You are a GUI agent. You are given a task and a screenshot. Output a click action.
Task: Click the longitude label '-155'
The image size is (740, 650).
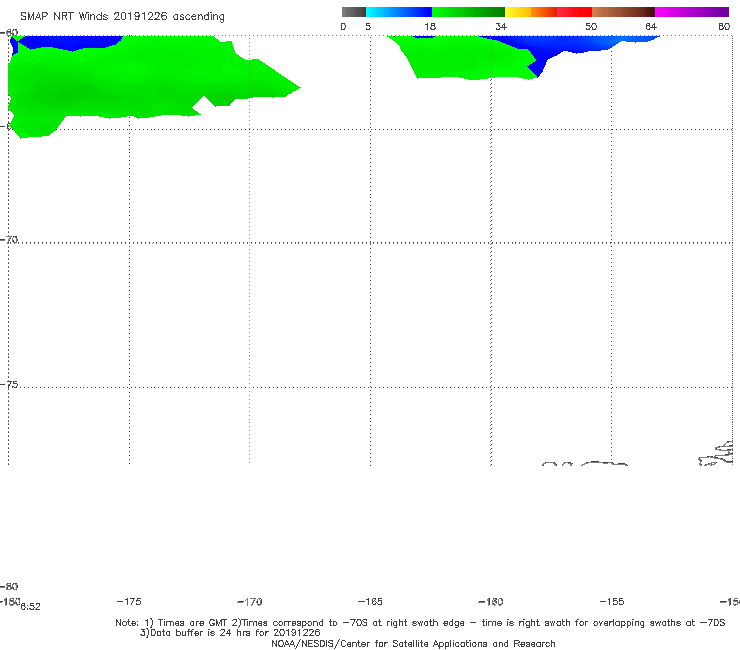[612, 601]
